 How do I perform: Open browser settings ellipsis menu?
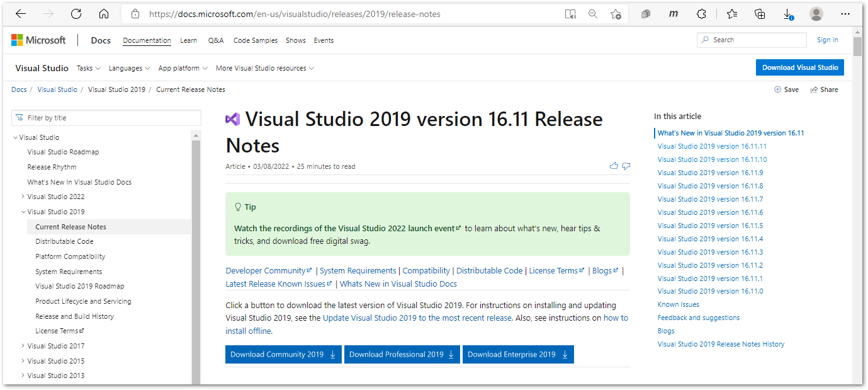pyautogui.click(x=845, y=14)
